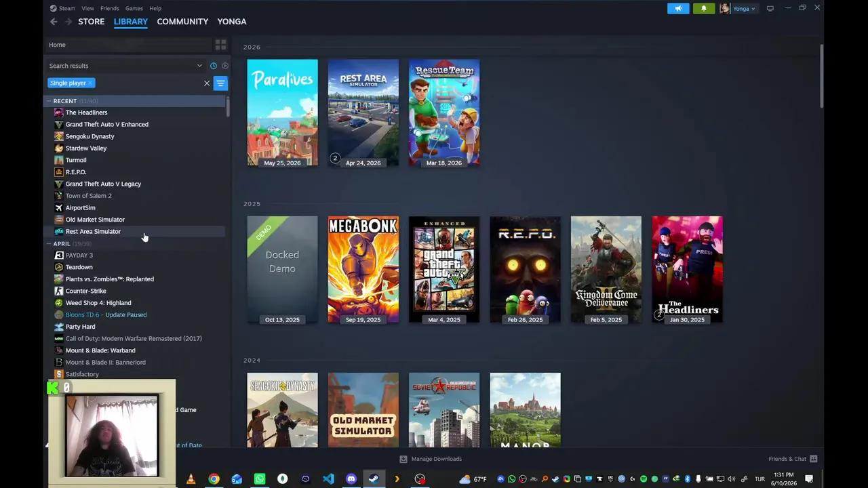The height and width of the screenshot is (488, 868).
Task: Toggle the advanced filters button
Action: pos(220,83)
